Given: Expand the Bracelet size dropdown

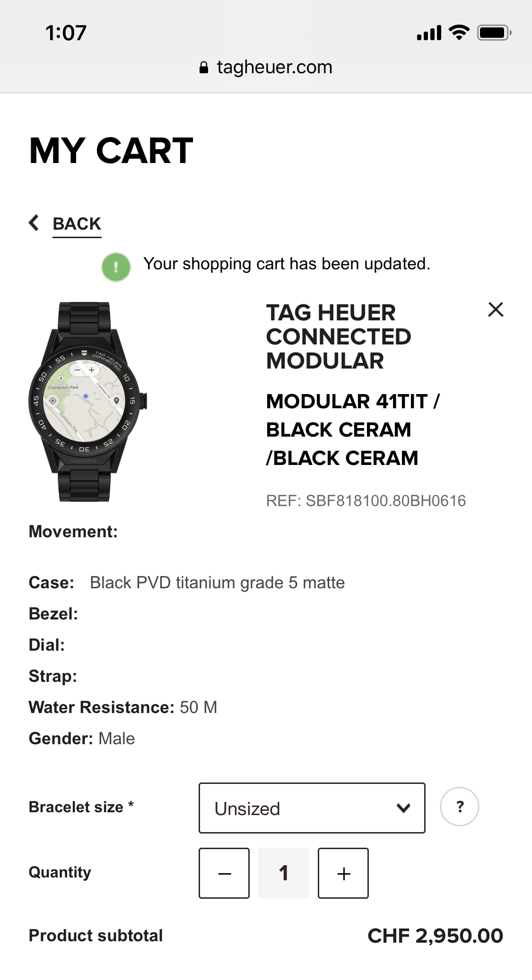Looking at the screenshot, I should [312, 808].
